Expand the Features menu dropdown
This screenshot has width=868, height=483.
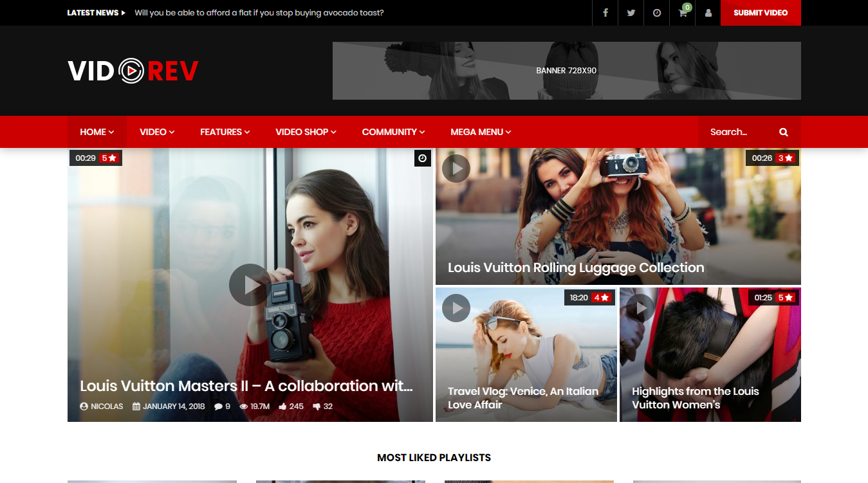225,132
